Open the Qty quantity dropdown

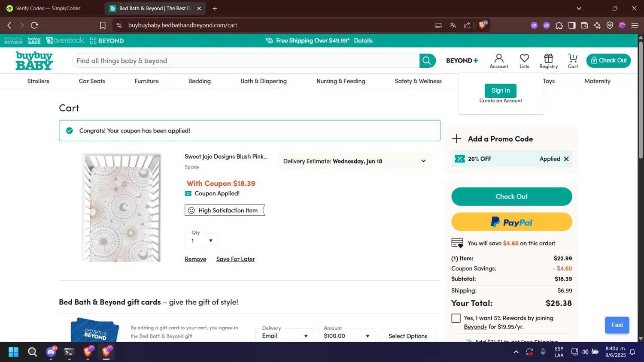[201, 241]
